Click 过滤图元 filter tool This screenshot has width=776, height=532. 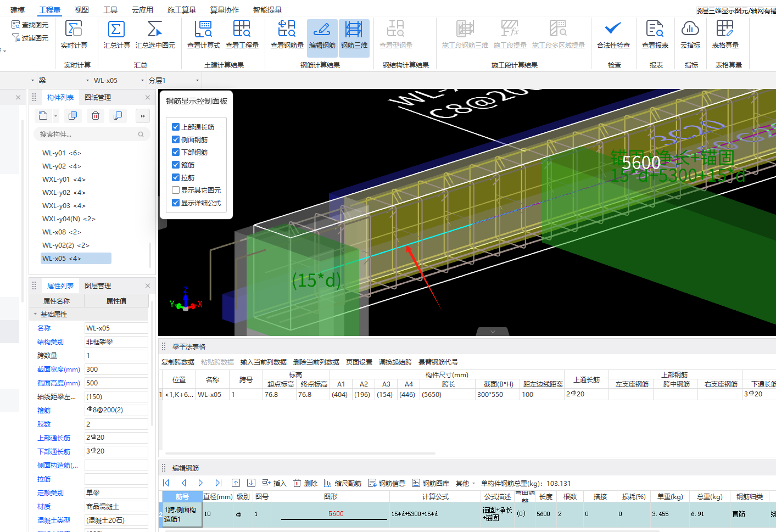click(x=30, y=38)
